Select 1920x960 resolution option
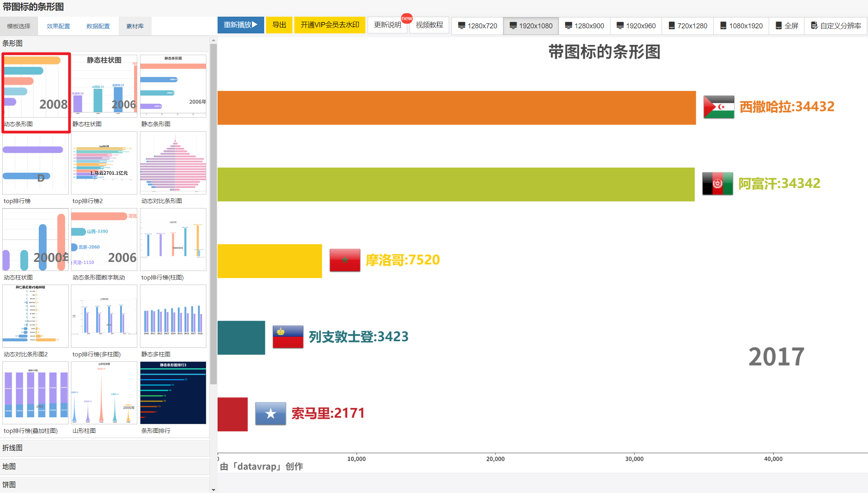Image resolution: width=868 pixels, height=493 pixels. coord(636,26)
